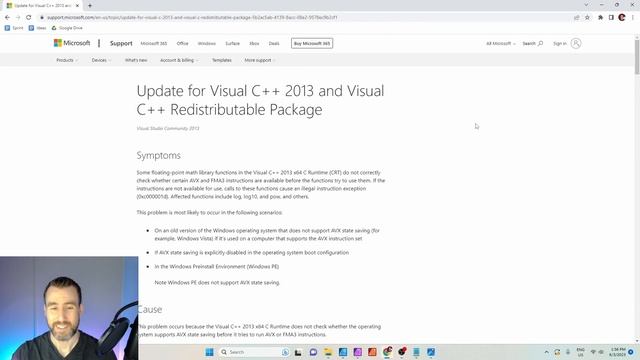Click the Buy Microsoft 365 button

point(312,43)
